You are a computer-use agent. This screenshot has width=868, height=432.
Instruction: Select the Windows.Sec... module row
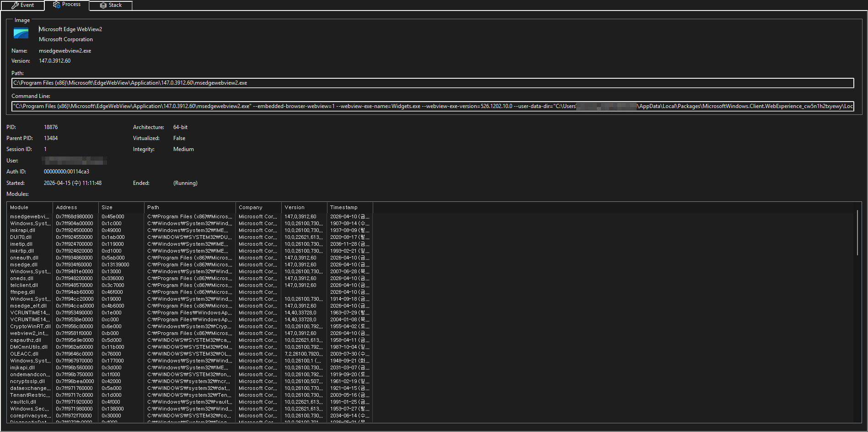[x=190, y=409]
